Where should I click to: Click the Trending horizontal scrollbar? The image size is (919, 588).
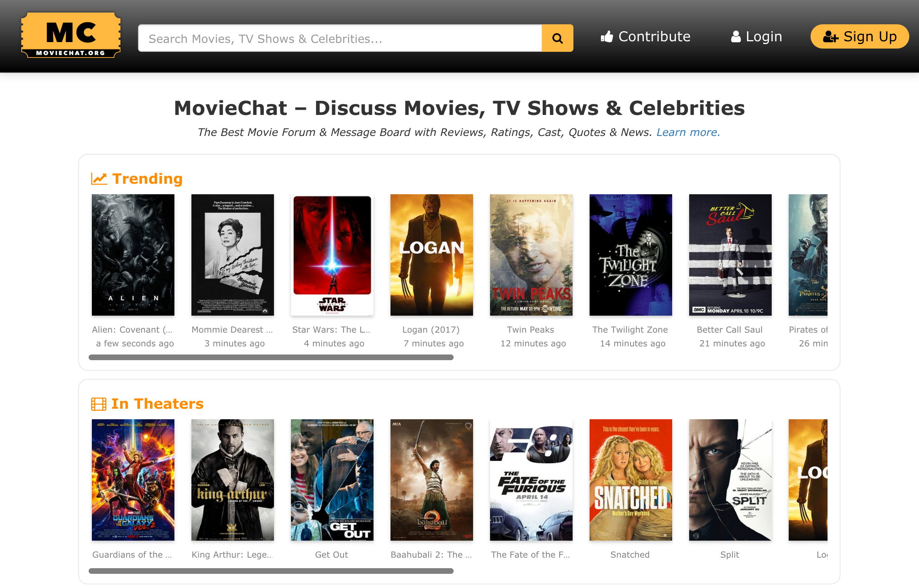(x=271, y=357)
